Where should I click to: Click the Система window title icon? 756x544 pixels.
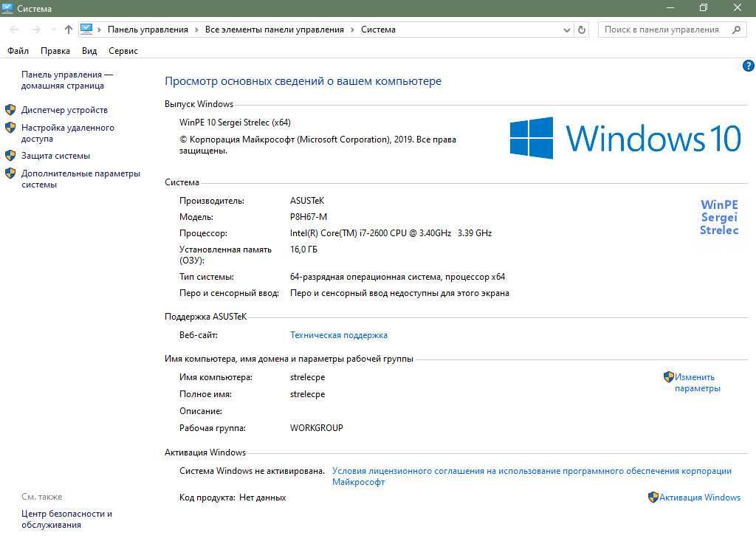7,8
